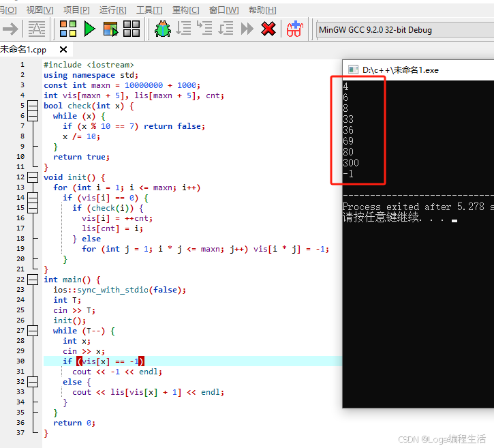Image resolution: width=494 pixels, height=448 pixels.
Task: Open the 项目[P] menu
Action: (x=76, y=10)
